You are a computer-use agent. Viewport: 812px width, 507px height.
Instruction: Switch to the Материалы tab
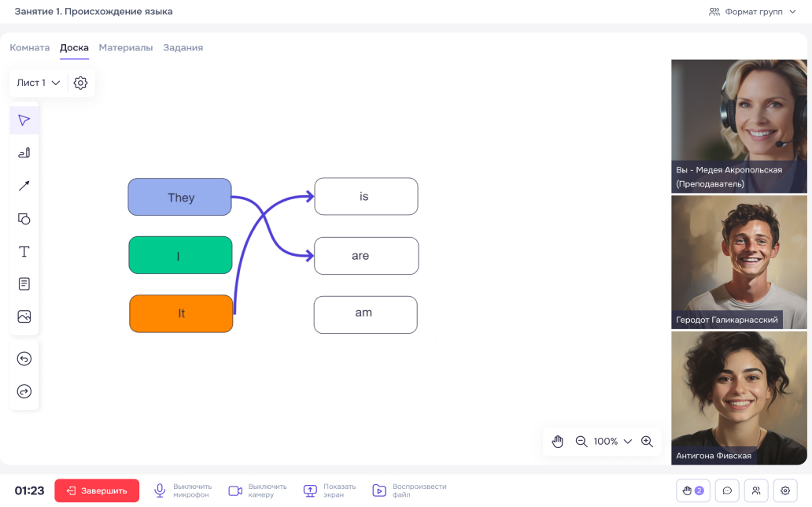tap(126, 48)
